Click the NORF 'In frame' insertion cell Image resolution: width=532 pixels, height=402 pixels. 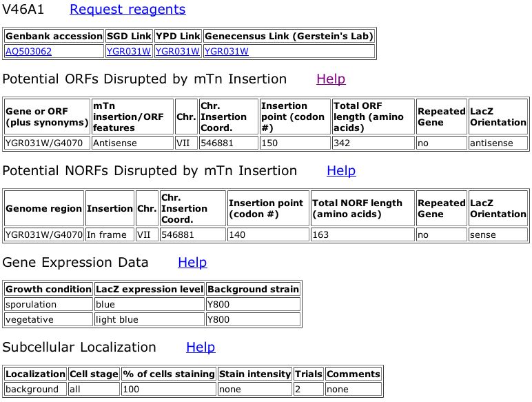tap(110, 234)
